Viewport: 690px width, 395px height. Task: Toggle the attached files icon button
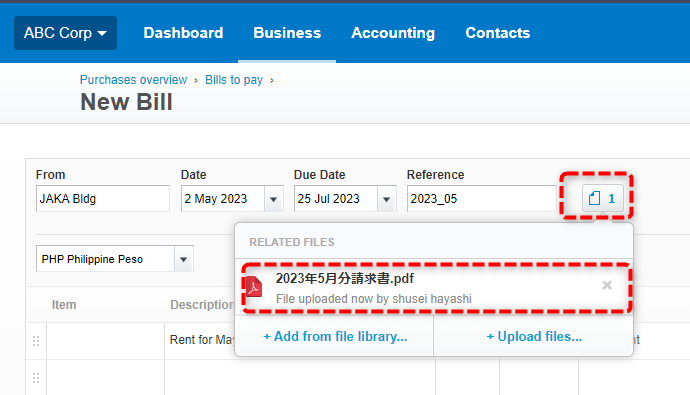(x=602, y=198)
